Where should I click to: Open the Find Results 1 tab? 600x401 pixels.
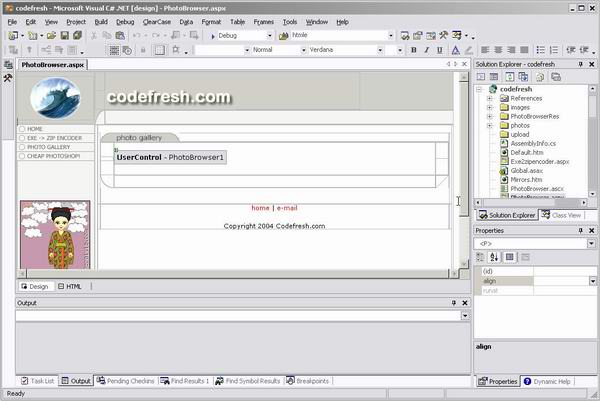[185, 381]
